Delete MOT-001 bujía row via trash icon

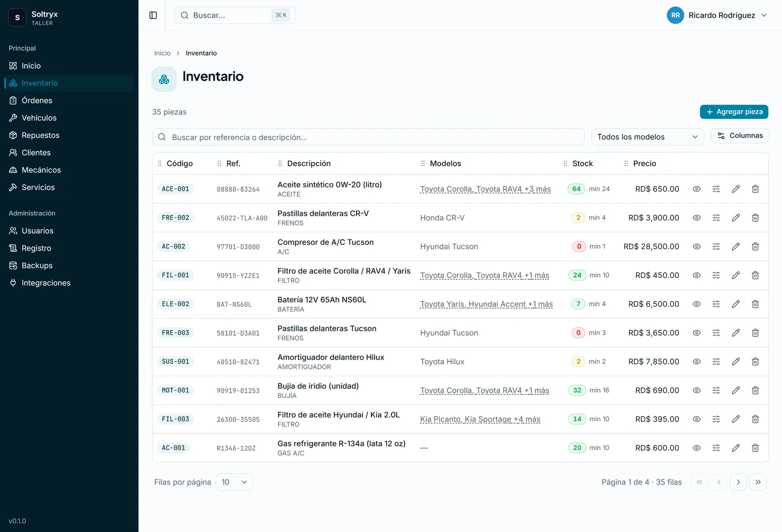(x=755, y=391)
